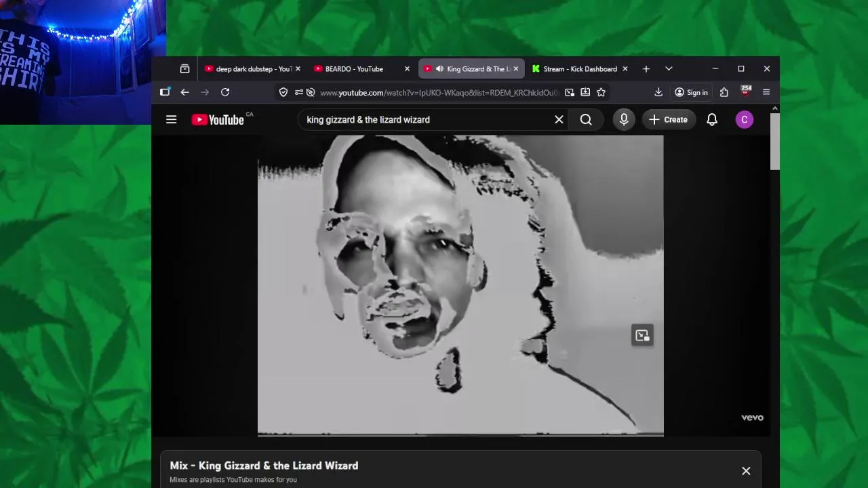Open the Firefox application menu
This screenshot has height=488, width=868.
click(x=766, y=92)
